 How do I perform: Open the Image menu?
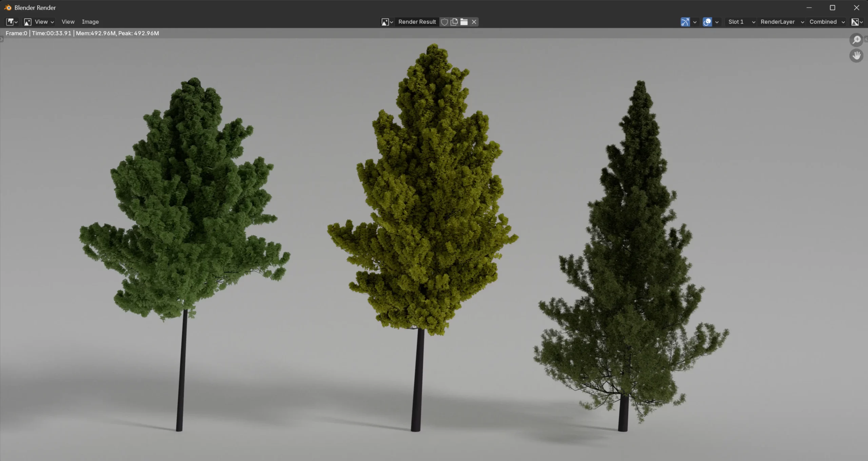pyautogui.click(x=90, y=22)
